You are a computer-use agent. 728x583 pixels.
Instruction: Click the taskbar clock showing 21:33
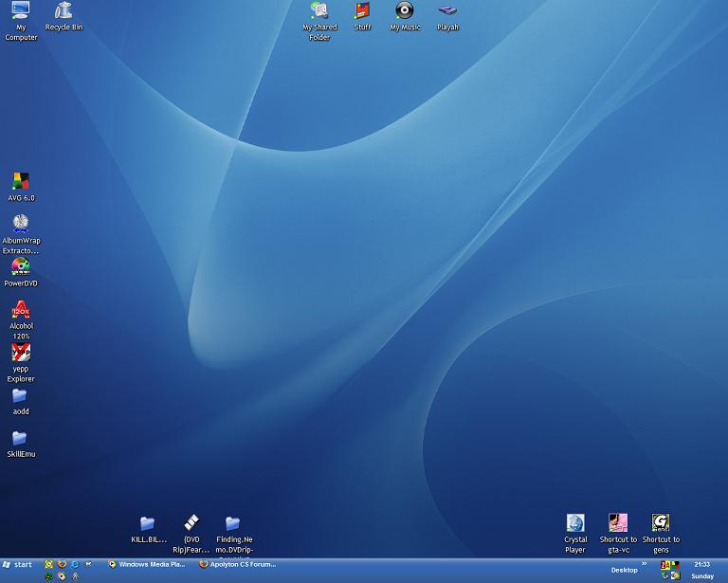[x=701, y=564]
